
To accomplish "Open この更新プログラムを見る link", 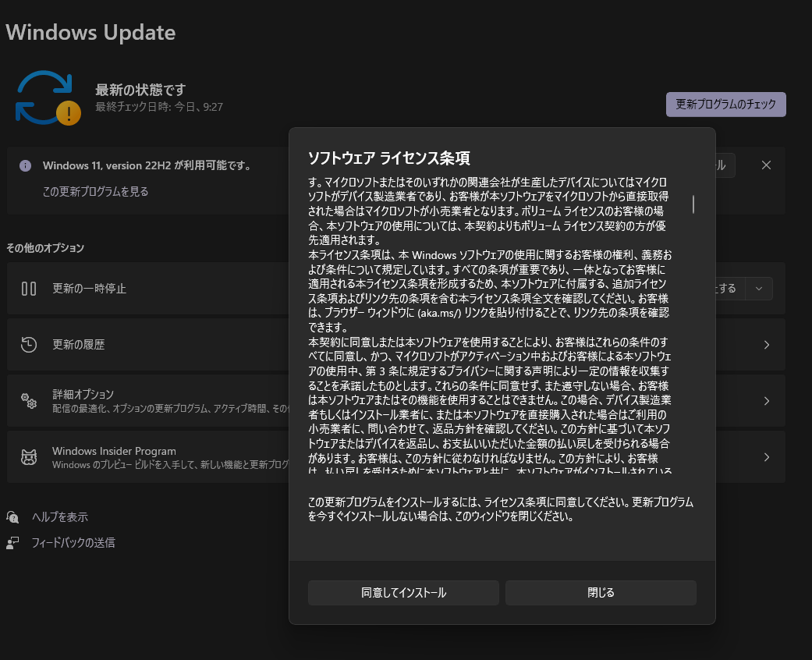I will 96,192.
